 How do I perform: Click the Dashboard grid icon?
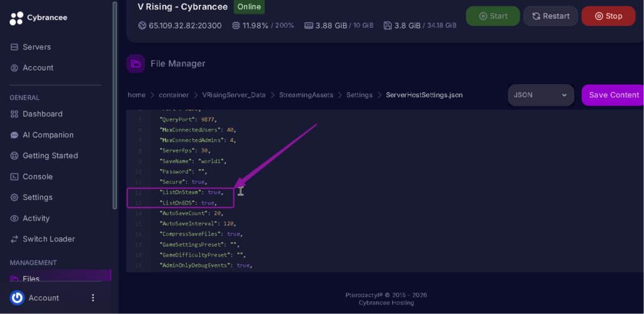(x=14, y=114)
